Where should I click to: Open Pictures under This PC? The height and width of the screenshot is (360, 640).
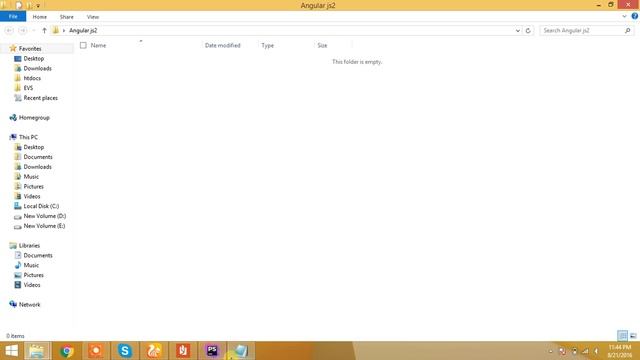[x=33, y=187]
